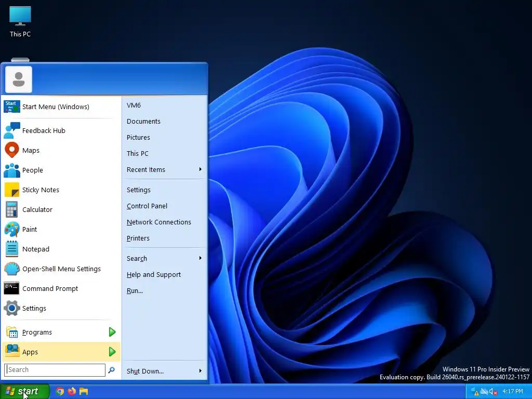The width and height of the screenshot is (532, 399).
Task: Open the Calculator icon
Action: [12, 209]
